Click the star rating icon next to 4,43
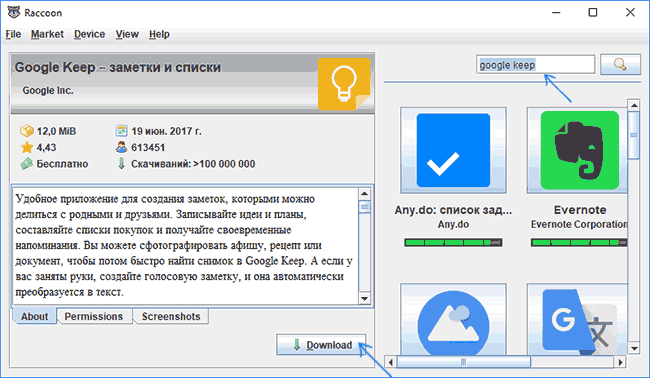The image size is (650, 378). pyautogui.click(x=27, y=148)
